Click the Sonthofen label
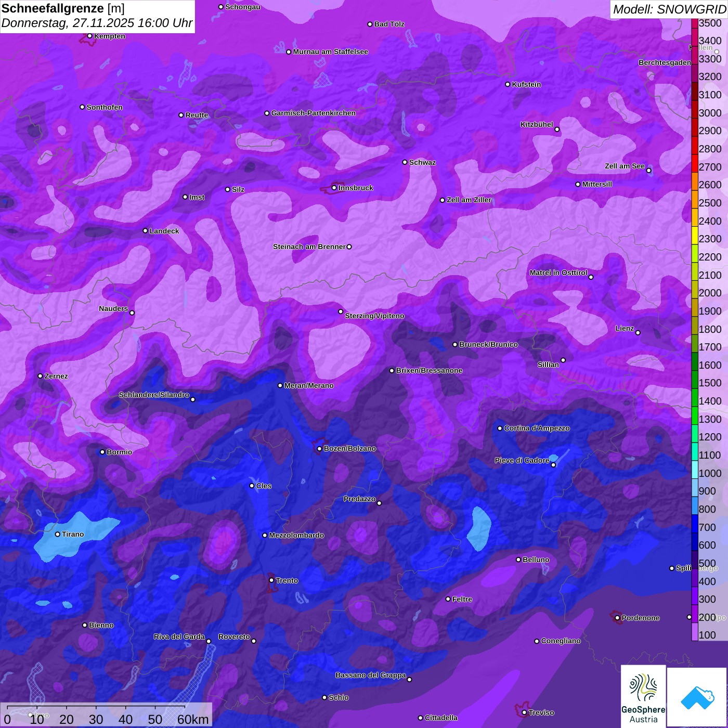728x728 pixels. (x=105, y=107)
